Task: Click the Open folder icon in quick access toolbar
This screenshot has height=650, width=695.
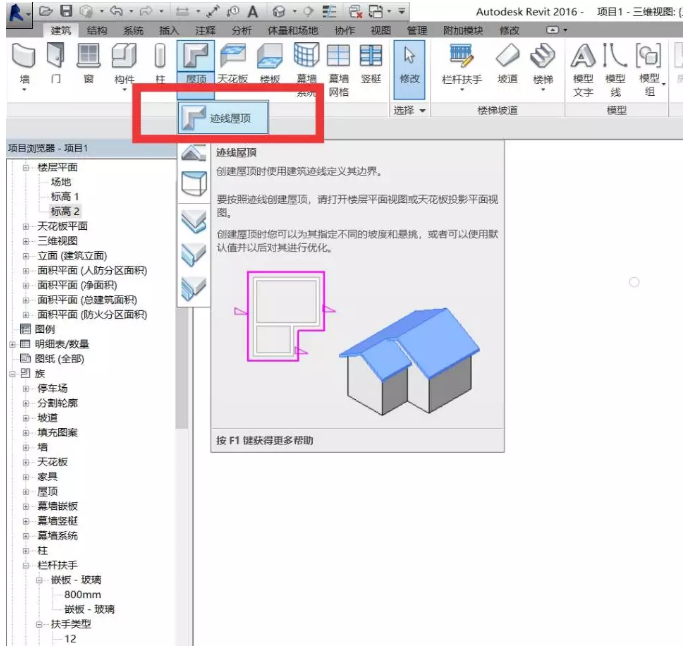Action: tap(45, 11)
